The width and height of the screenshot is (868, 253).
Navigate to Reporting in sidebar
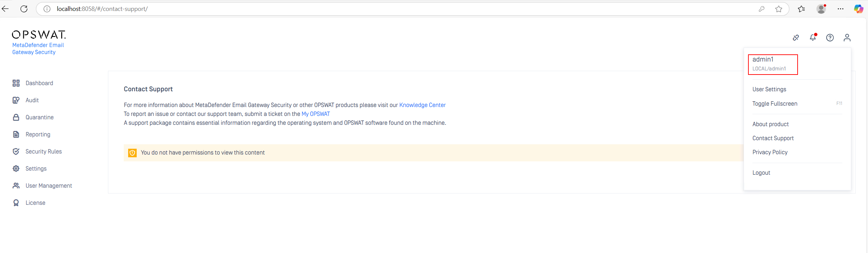[x=38, y=134]
